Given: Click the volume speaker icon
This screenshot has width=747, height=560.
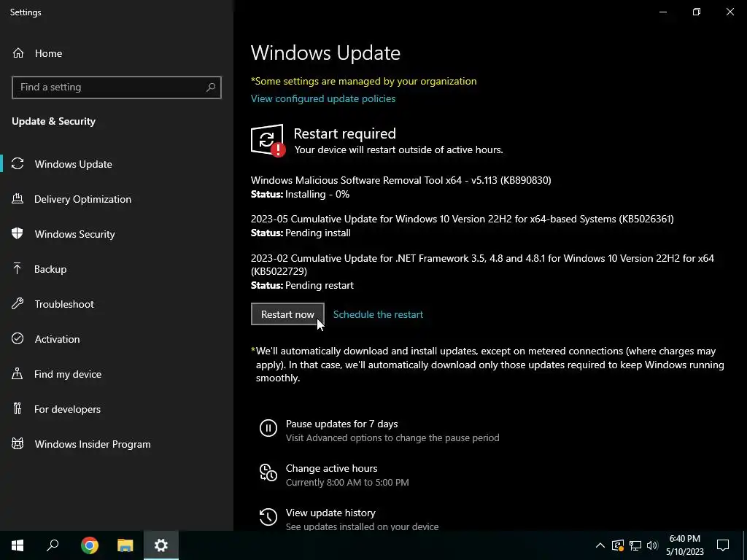Looking at the screenshot, I should click(652, 545).
